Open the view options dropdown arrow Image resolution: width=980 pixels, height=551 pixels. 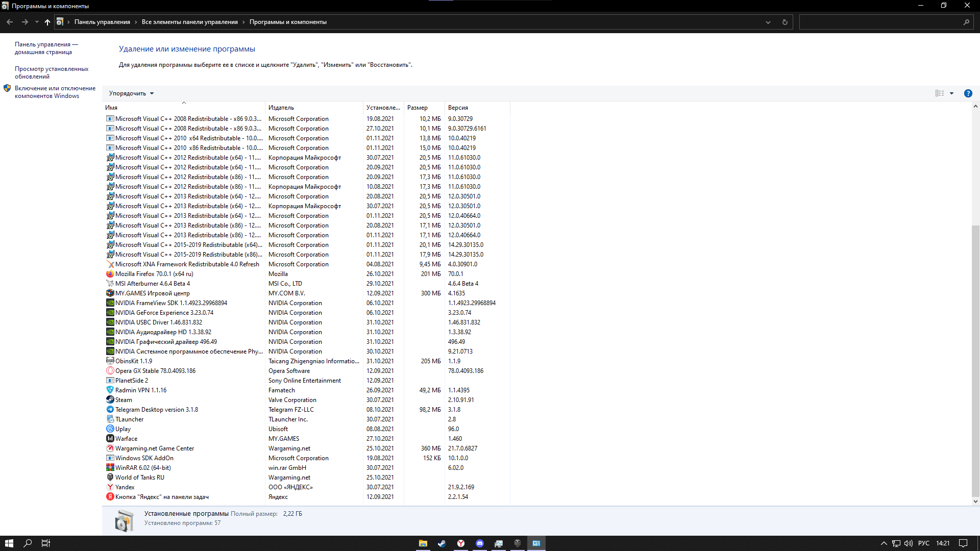click(x=951, y=93)
